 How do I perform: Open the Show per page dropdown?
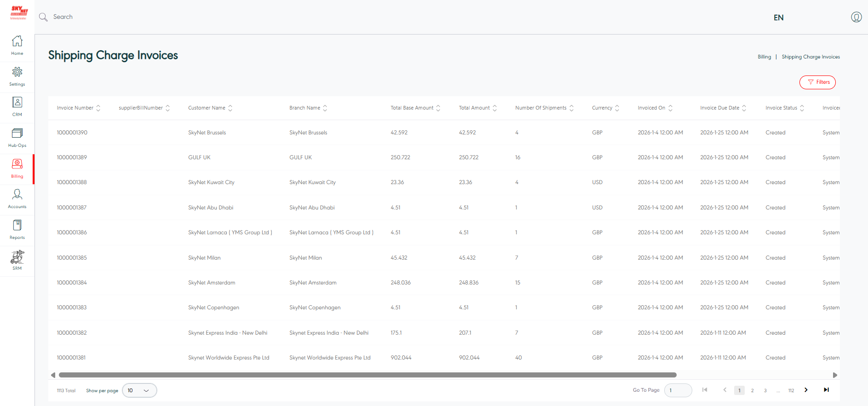[139, 390]
